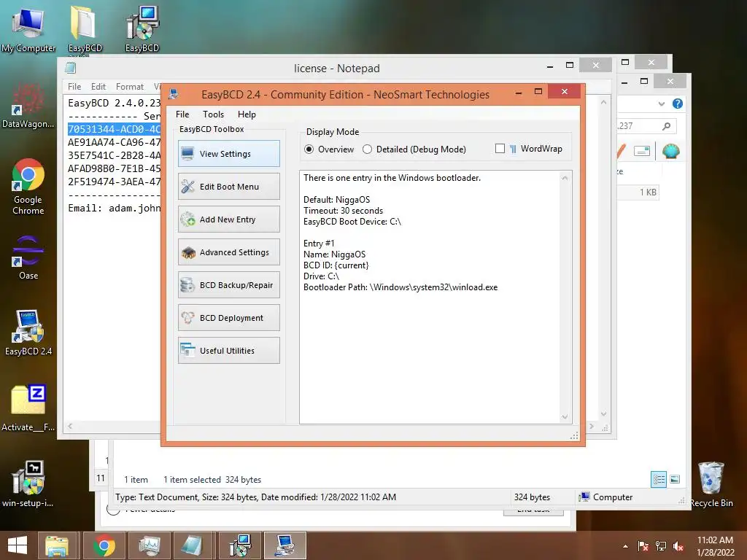Image resolution: width=747 pixels, height=560 pixels.
Task: Click EasyBCD window resize grip
Action: coord(574,436)
